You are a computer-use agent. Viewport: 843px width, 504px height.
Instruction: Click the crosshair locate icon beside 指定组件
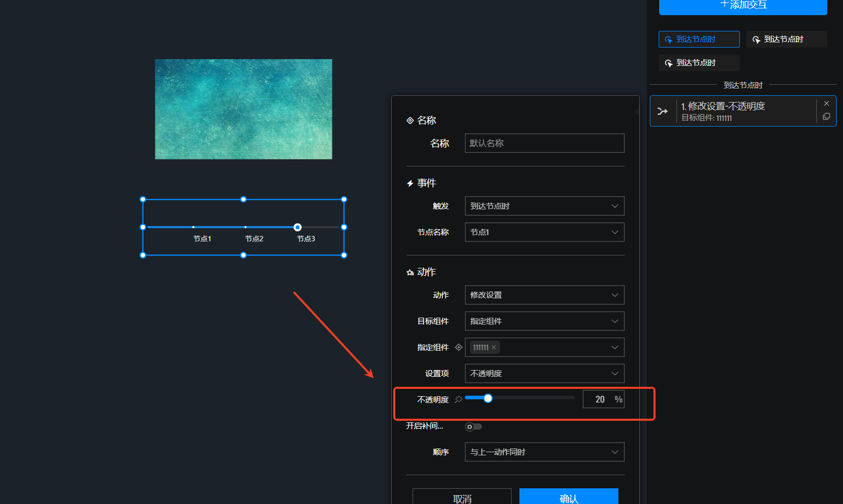coord(459,348)
